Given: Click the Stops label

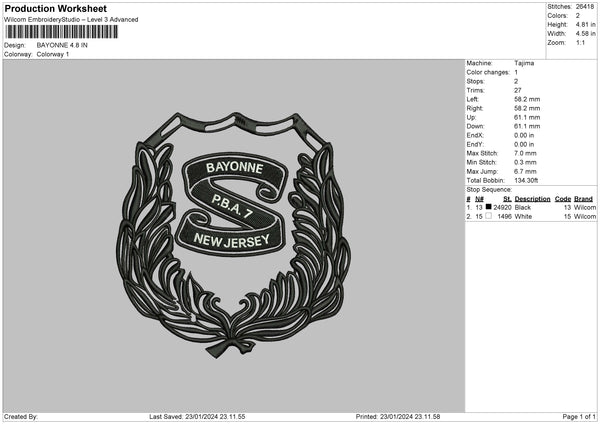Looking at the screenshot, I should click(475, 81).
